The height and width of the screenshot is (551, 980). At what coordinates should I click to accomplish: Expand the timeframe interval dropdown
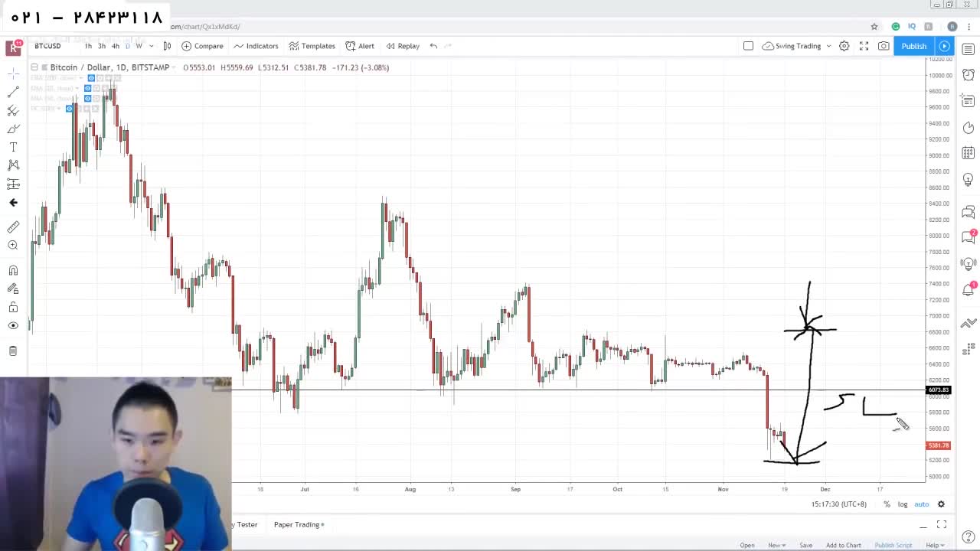pos(152,46)
